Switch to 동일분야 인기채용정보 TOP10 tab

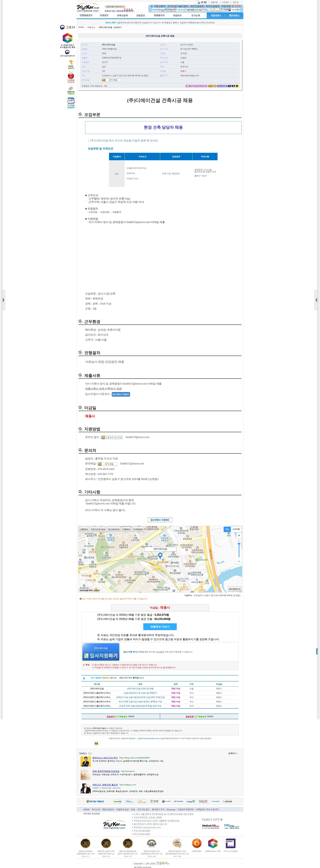click(x=120, y=716)
